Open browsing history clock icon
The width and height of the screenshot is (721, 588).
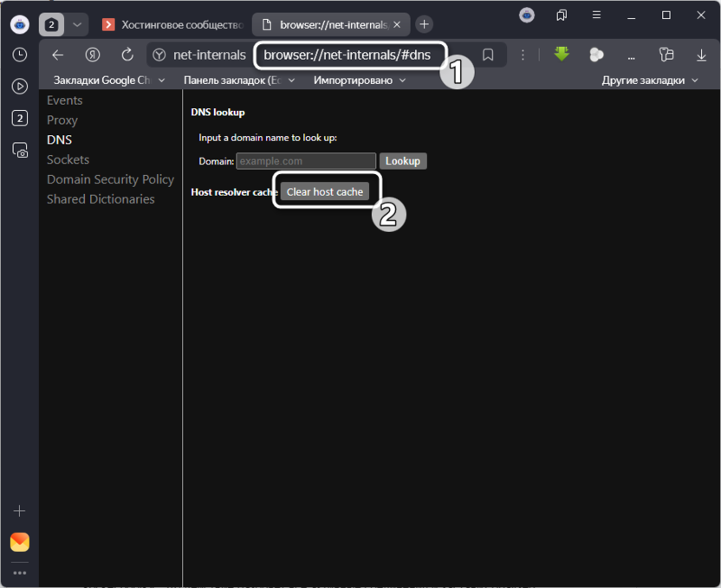click(20, 55)
